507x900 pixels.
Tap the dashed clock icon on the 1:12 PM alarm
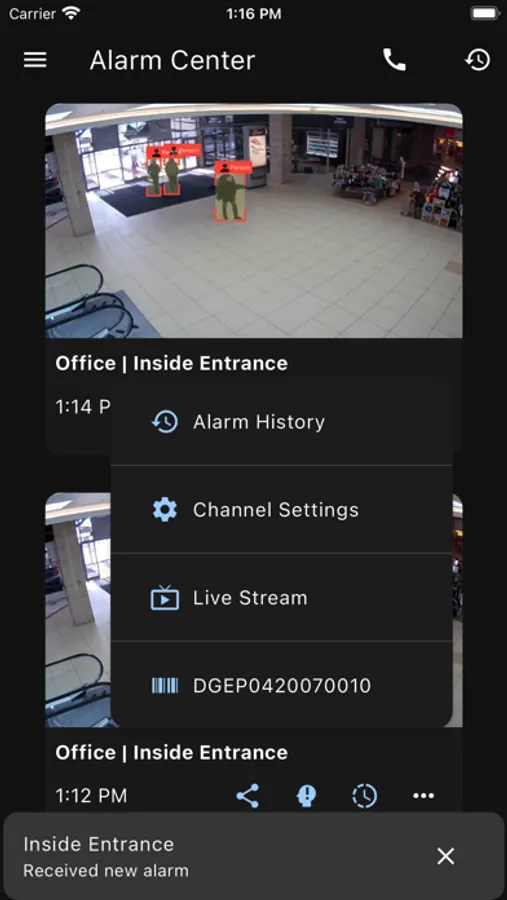[x=365, y=796]
